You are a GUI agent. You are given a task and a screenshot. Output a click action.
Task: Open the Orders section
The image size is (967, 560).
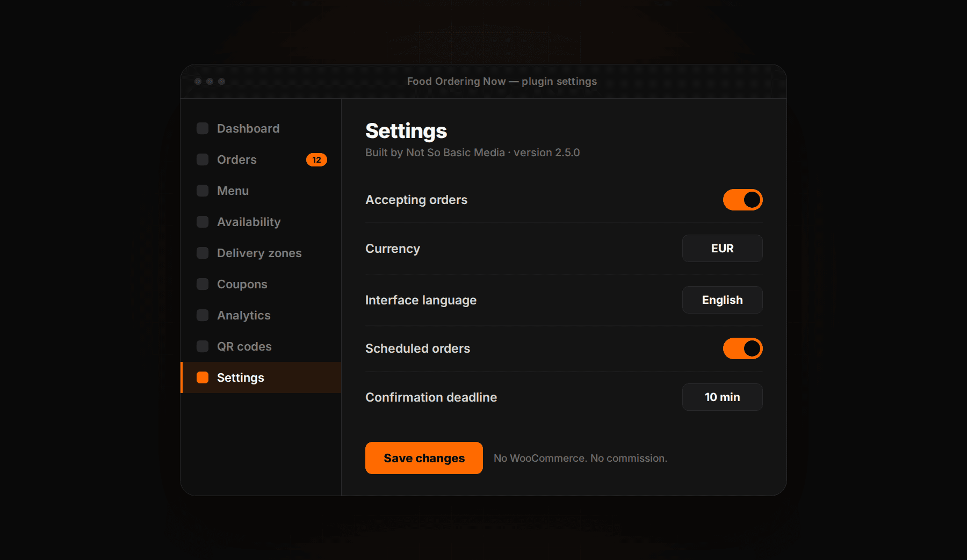[261, 159]
